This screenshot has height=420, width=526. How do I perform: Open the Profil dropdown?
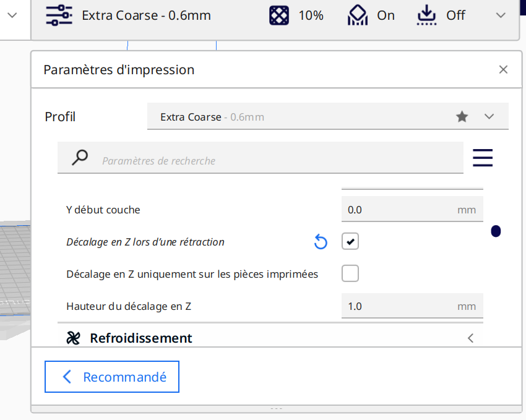[x=328, y=116]
